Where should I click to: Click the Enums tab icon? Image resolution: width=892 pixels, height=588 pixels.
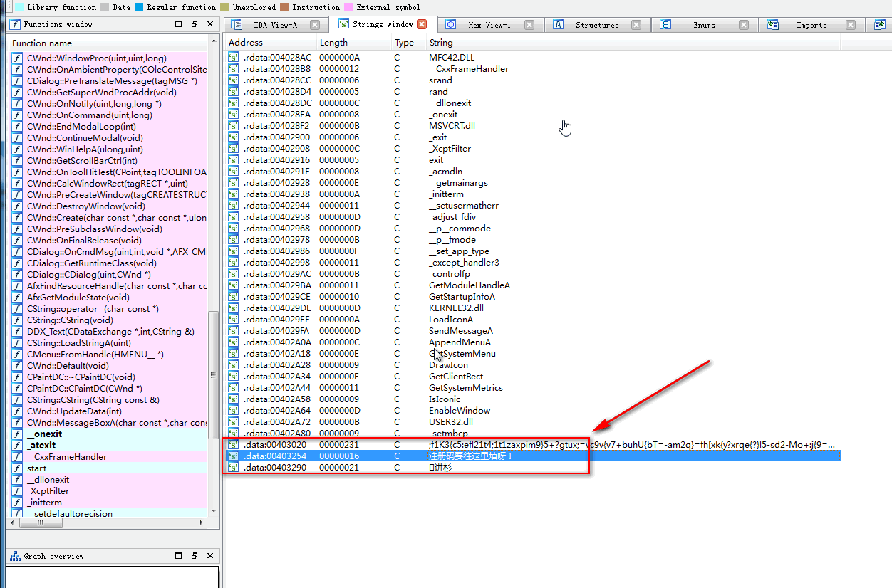click(x=665, y=24)
